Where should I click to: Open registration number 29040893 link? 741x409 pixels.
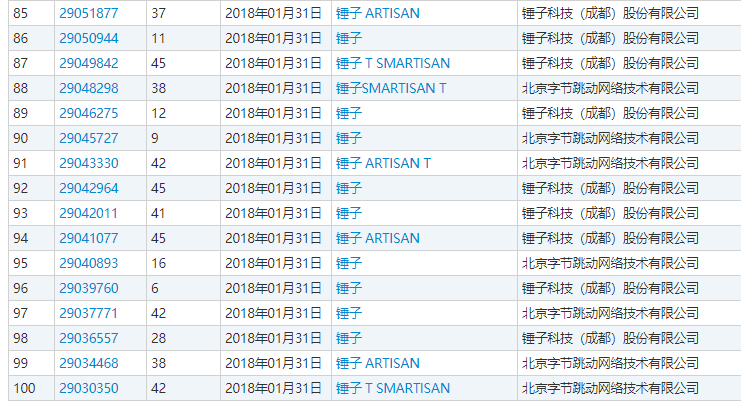(88, 263)
